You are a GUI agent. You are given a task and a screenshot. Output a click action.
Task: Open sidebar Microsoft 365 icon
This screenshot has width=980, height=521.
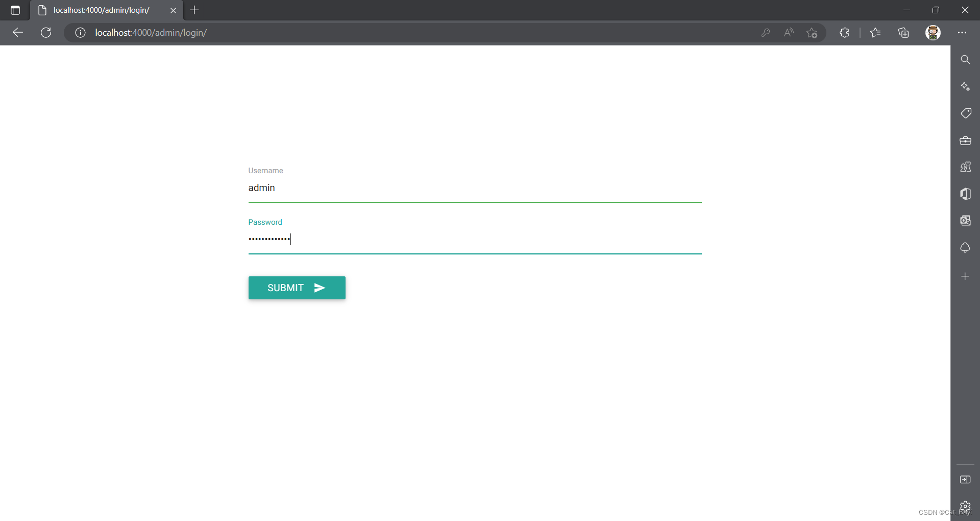(965, 194)
